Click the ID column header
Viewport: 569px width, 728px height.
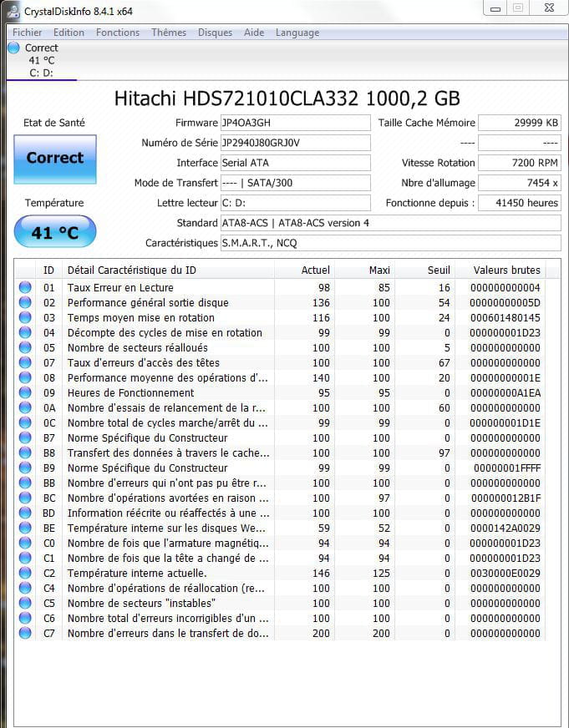[48, 270]
